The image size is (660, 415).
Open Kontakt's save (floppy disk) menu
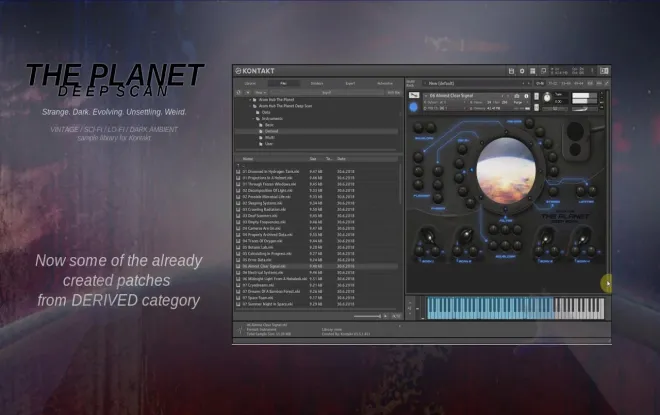click(x=511, y=71)
